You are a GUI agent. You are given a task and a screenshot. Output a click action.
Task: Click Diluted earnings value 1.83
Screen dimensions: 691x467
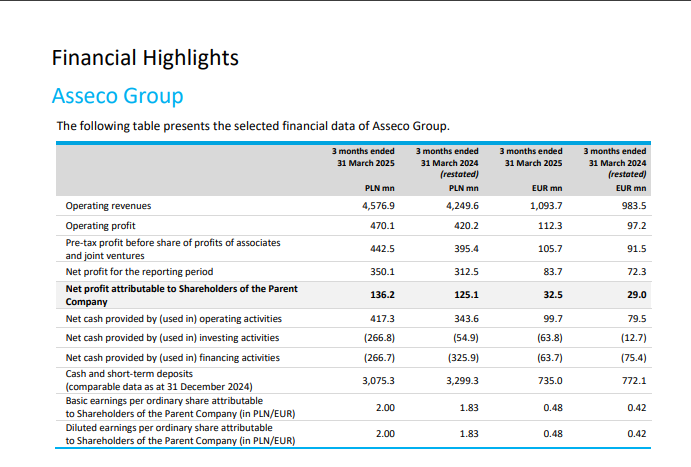click(469, 434)
